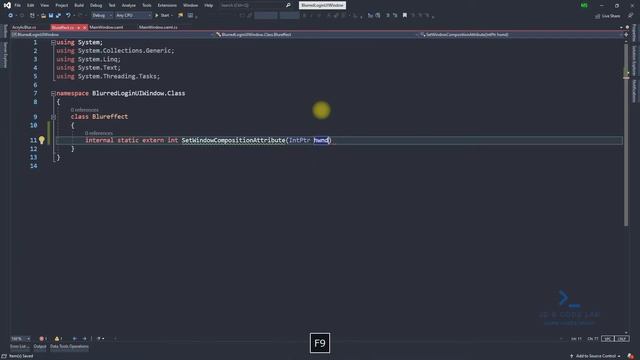
Task: Collapse the namespace BlurredLoginUIWindow.Class block
Action: click(53, 93)
